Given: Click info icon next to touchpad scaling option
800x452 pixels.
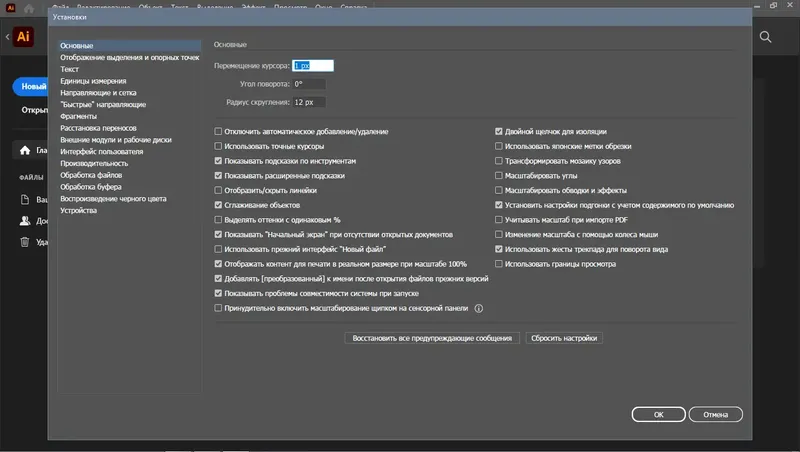Looking at the screenshot, I should 479,308.
